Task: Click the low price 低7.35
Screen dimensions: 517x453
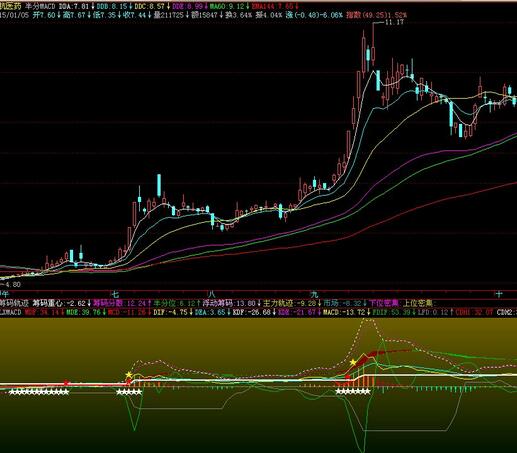Action: click(104, 15)
